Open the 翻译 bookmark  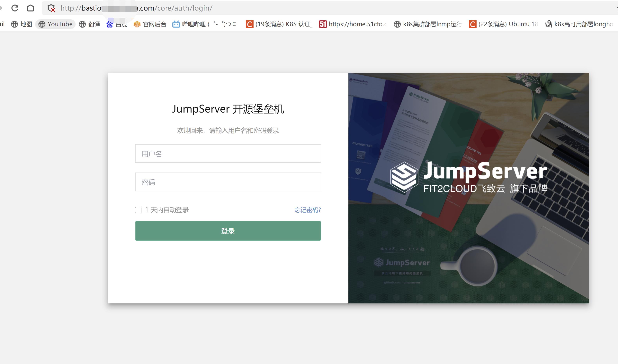90,24
